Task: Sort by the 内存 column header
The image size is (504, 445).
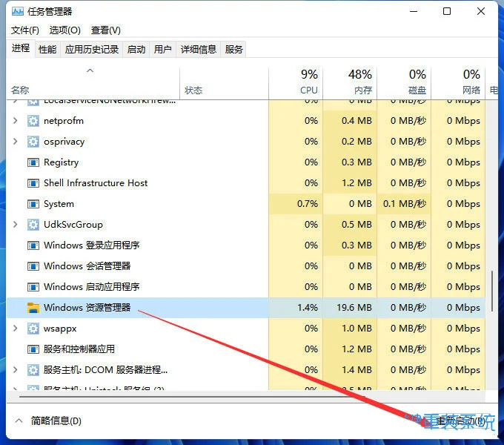Action: point(350,83)
